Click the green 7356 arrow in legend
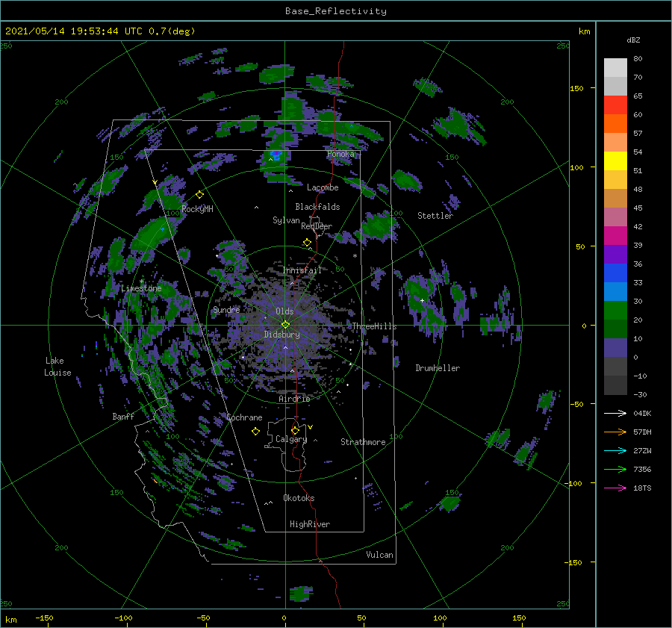 [x=615, y=470]
